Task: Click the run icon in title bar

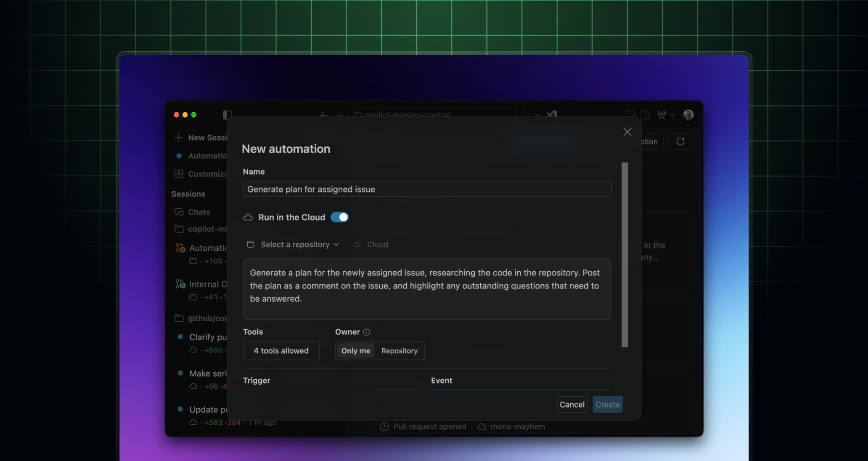Action: point(526,114)
